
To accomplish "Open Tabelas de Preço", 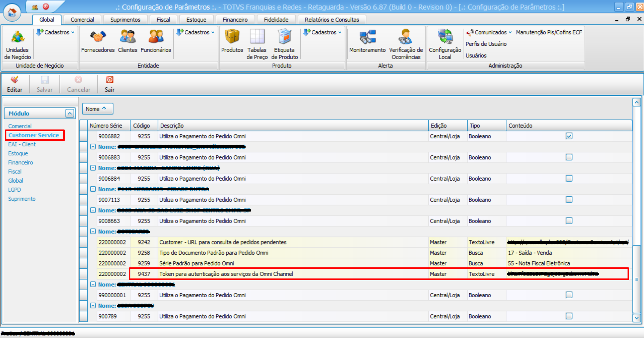I will (x=257, y=45).
